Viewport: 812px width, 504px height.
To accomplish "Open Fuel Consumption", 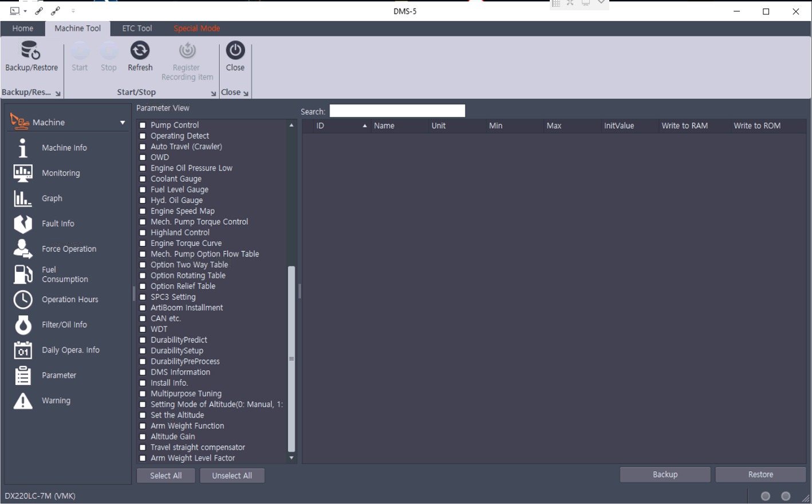I will coord(65,275).
